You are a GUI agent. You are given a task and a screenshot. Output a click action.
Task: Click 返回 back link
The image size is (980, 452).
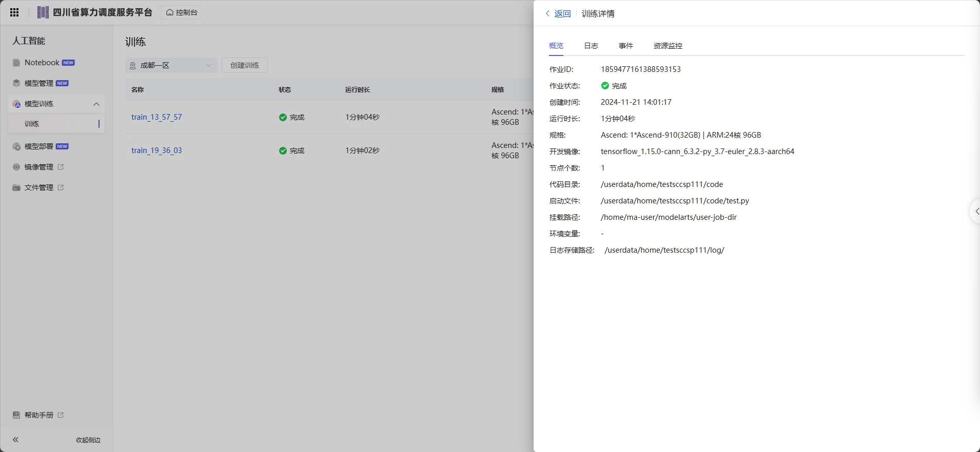coord(563,14)
